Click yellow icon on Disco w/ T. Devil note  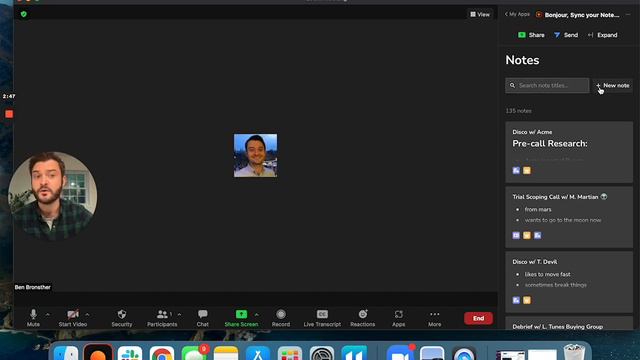point(527,300)
